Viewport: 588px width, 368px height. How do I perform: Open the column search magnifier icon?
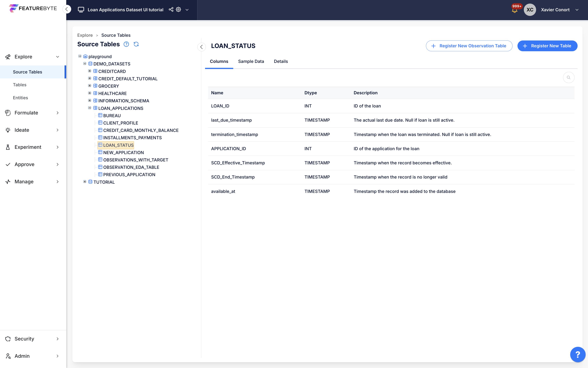point(569,78)
